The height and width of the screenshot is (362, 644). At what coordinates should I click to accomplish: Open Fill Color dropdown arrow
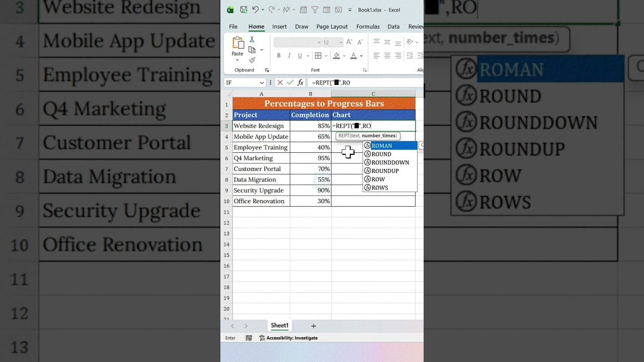tap(344, 56)
